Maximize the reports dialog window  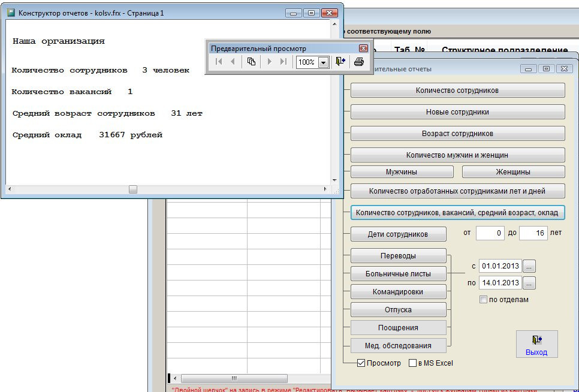[x=546, y=69]
